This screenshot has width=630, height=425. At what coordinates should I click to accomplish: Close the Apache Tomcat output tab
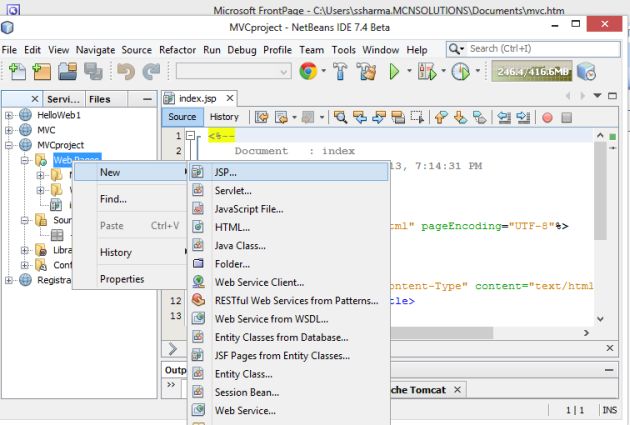tap(457, 389)
